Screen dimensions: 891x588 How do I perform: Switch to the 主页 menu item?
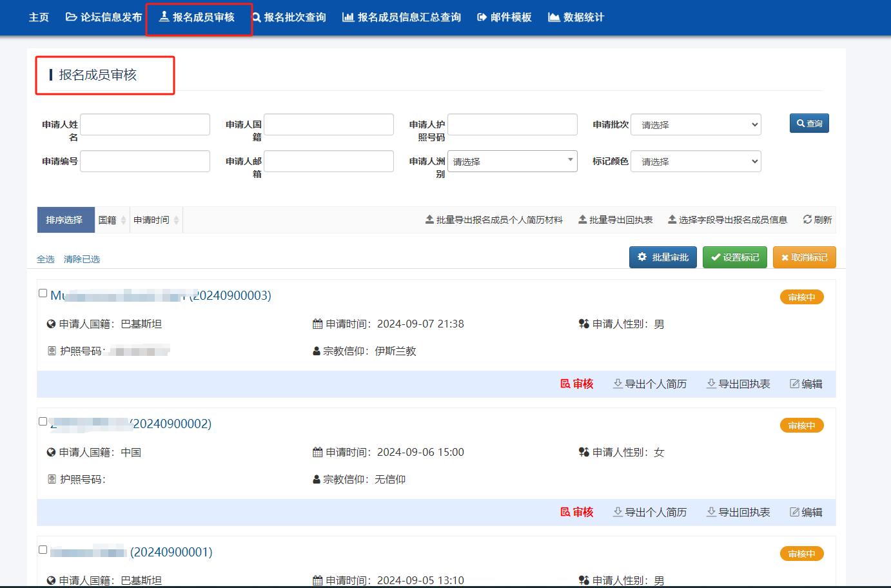(38, 17)
